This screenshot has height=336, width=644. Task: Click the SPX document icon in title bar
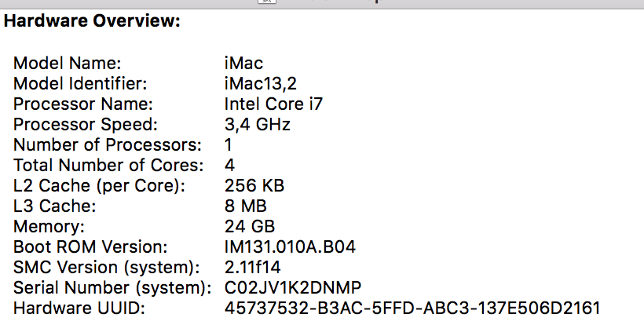pyautogui.click(x=267, y=2)
